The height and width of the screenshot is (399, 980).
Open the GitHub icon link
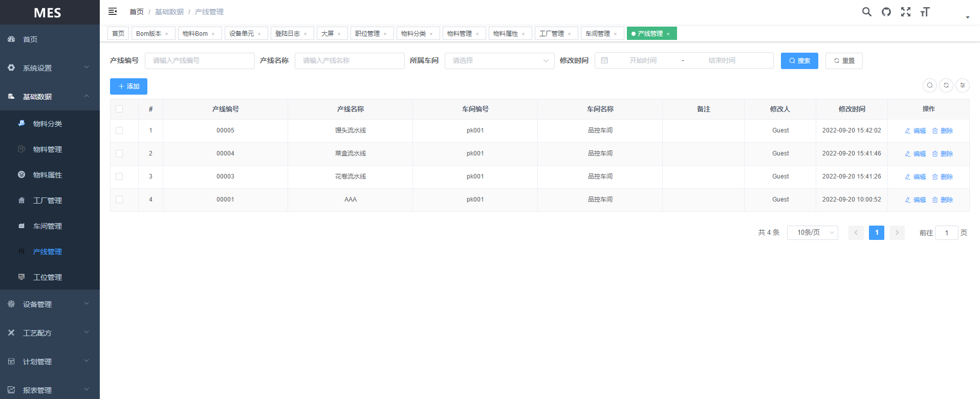886,12
